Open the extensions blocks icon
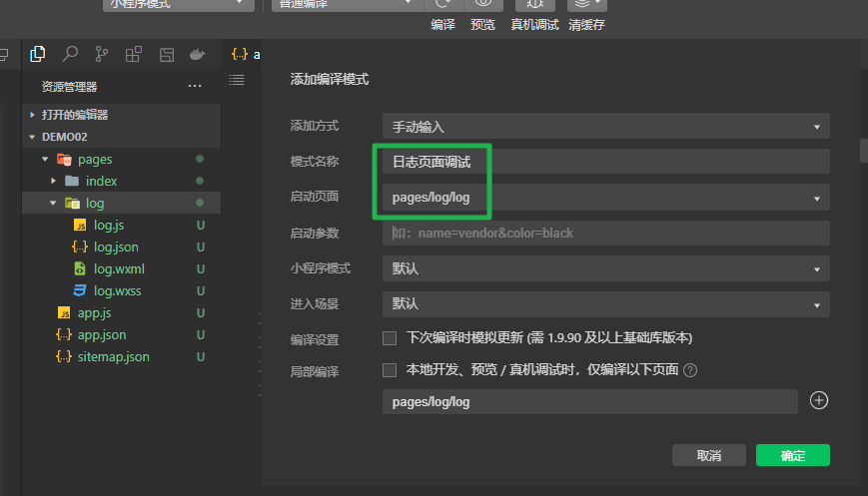The width and height of the screenshot is (868, 496). (x=134, y=54)
